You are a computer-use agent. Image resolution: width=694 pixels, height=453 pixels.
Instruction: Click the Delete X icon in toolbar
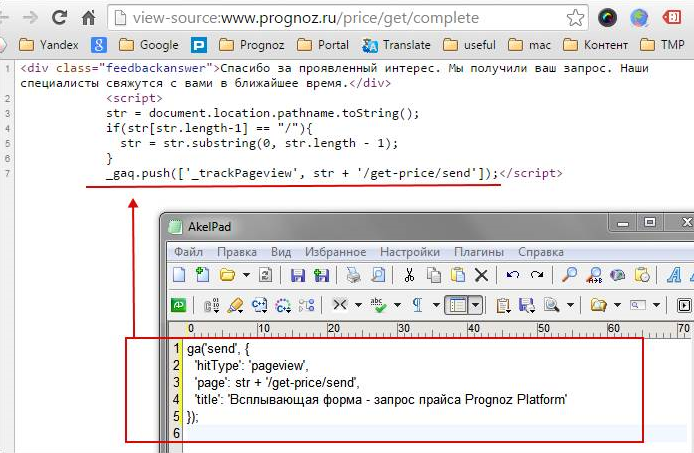[x=481, y=275]
